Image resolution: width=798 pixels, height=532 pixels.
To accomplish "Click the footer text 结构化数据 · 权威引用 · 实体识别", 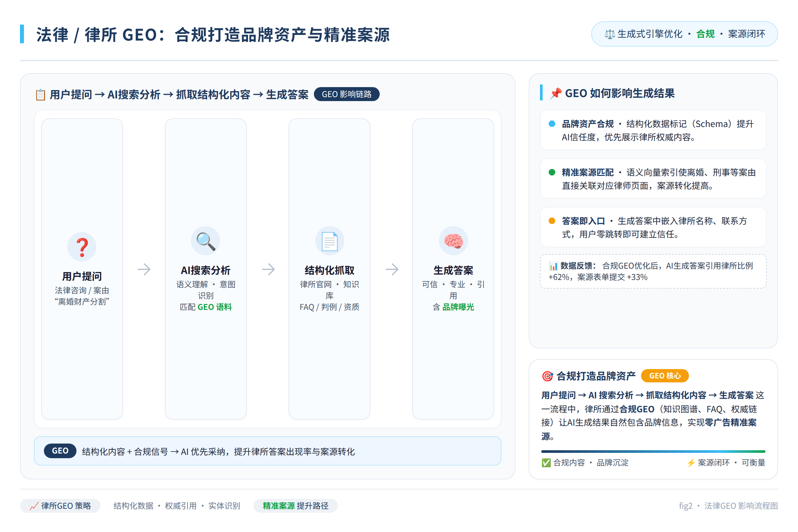I will 177,506.
